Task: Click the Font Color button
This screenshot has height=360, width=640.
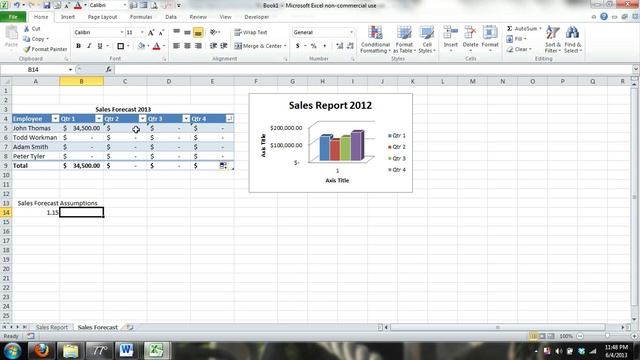Action: point(156,46)
